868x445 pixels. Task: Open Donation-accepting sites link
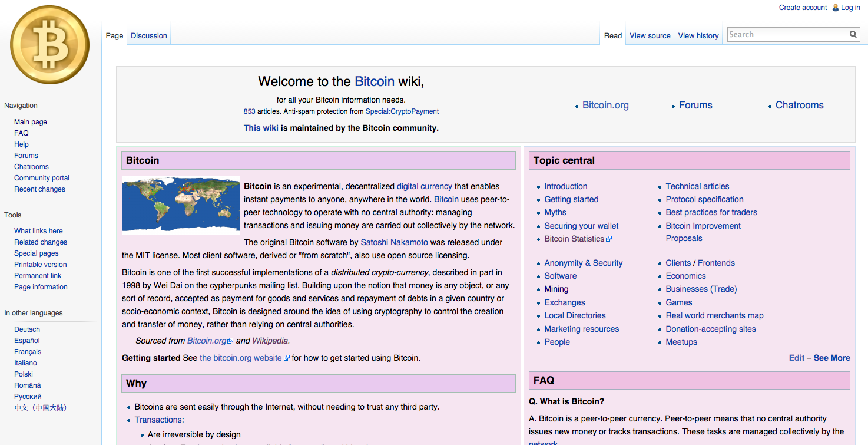pyautogui.click(x=711, y=329)
